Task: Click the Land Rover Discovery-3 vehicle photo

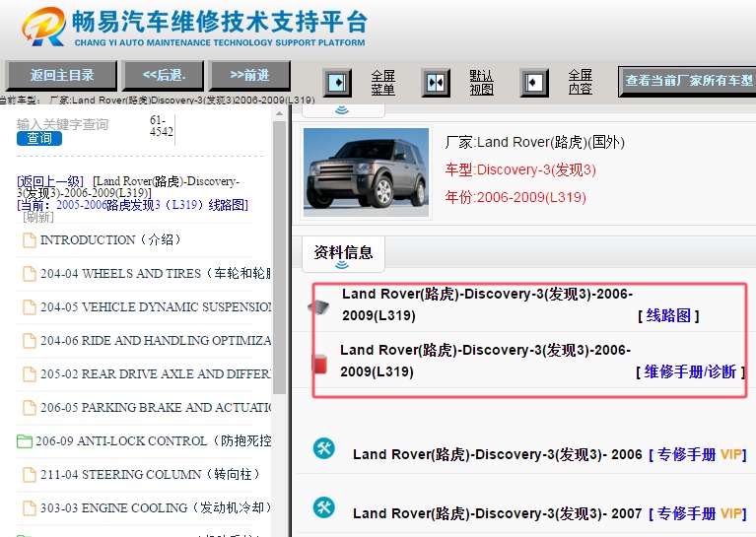Action: [x=366, y=172]
